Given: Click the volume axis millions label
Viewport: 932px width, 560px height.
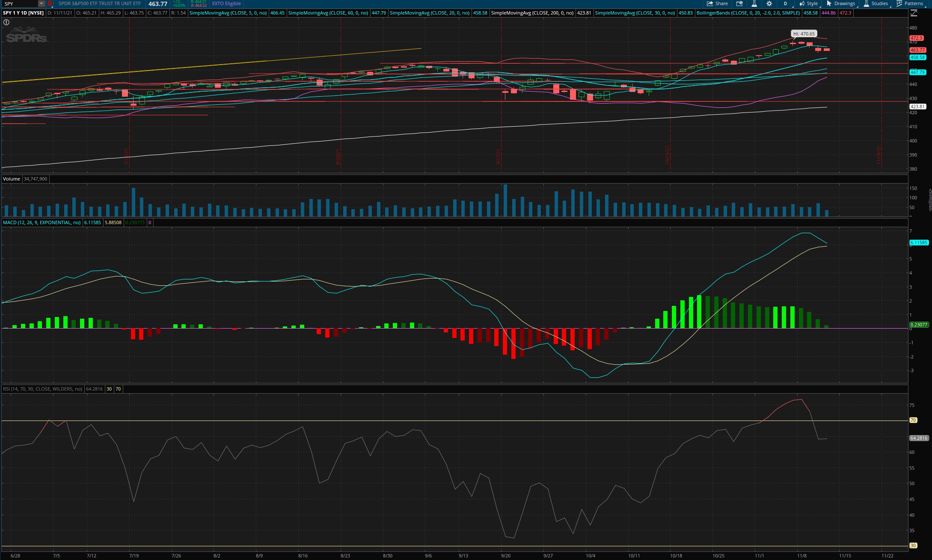Looking at the screenshot, I should point(929,200).
